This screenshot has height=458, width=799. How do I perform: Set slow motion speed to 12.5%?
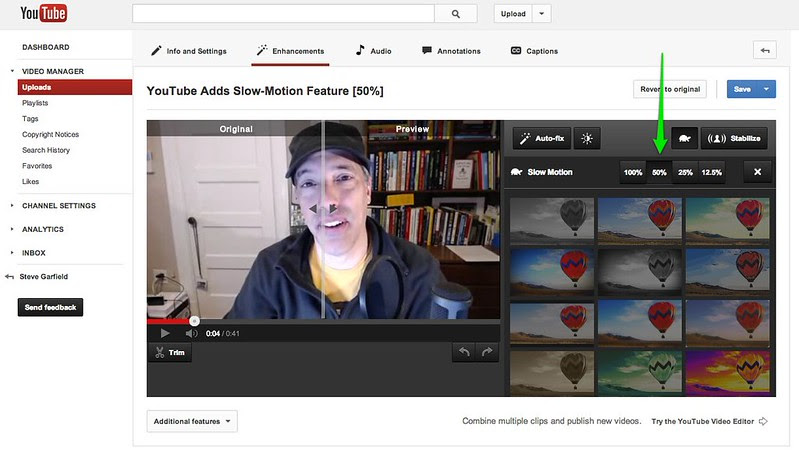[x=711, y=172]
